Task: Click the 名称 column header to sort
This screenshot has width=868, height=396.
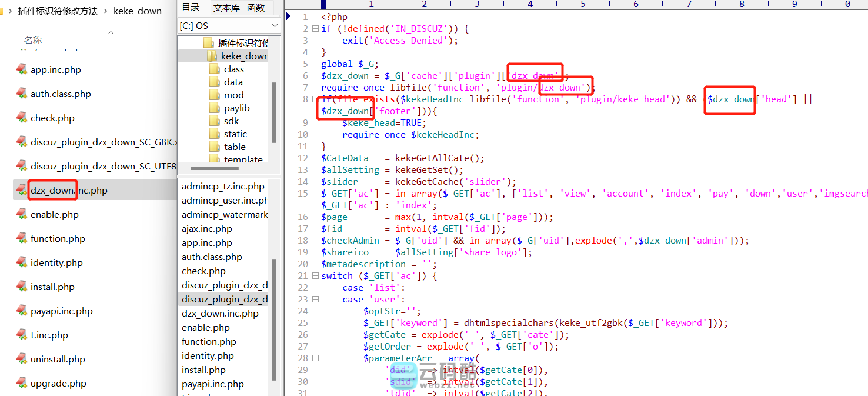Action: [33, 41]
